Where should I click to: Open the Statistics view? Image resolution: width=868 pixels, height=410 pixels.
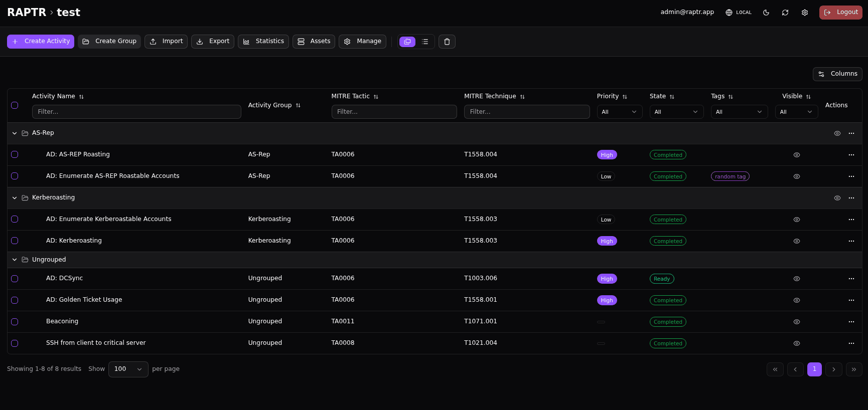click(x=263, y=42)
